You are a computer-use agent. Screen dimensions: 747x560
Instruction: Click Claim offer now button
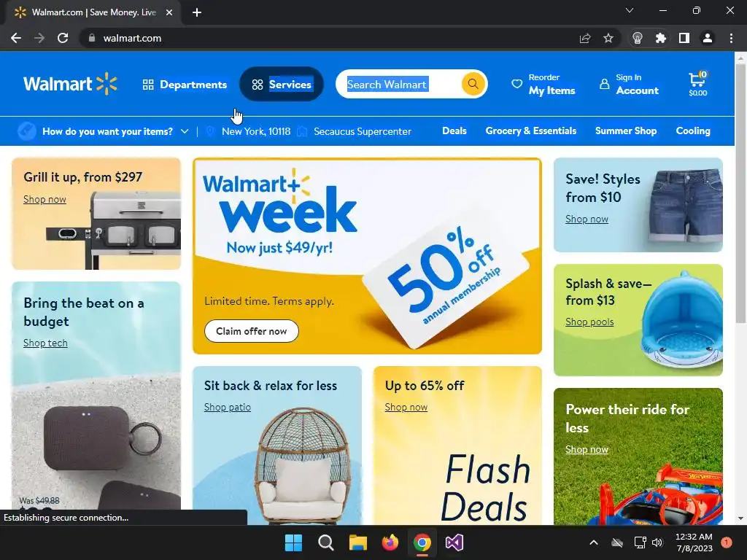(252, 331)
